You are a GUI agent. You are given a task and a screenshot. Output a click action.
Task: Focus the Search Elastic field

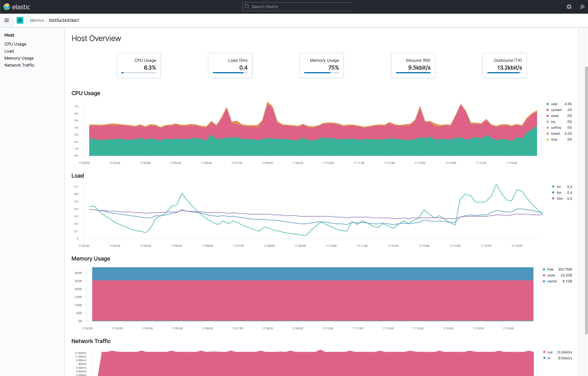298,7
